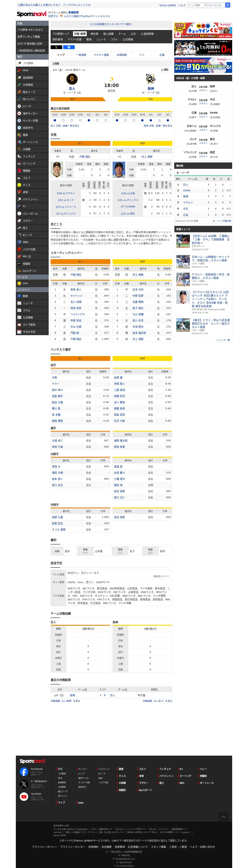Click the 新規取得 ID registration link
This screenshot has width=248, height=868.
(73, 12)
